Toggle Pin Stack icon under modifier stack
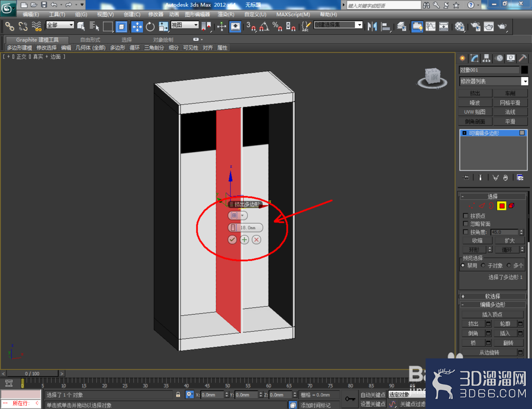532x409 pixels. (465, 177)
